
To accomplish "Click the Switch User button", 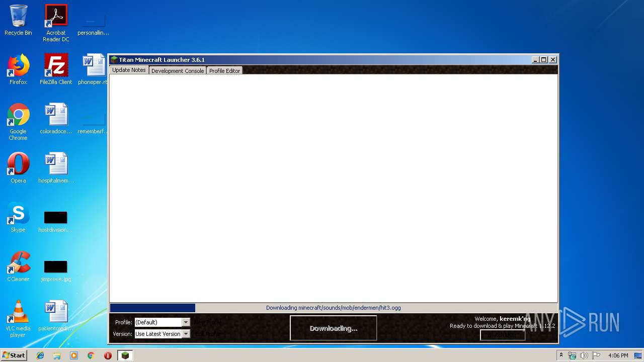I will coord(503,335).
